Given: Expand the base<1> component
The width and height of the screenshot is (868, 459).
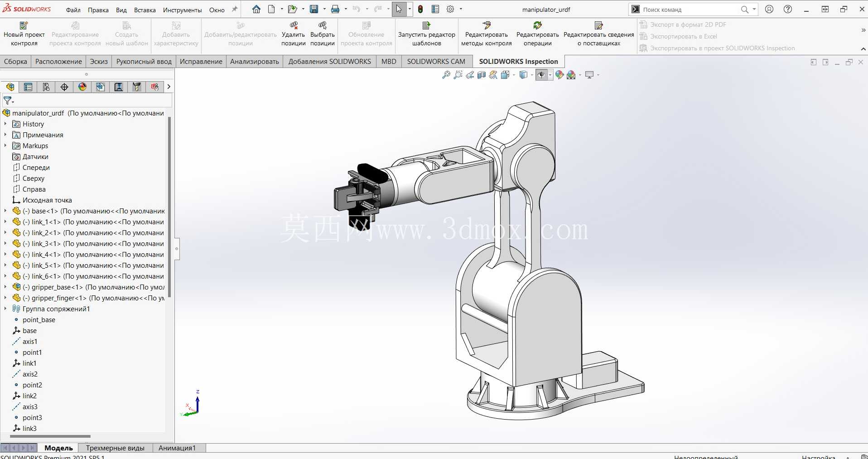Looking at the screenshot, I should click(x=5, y=211).
